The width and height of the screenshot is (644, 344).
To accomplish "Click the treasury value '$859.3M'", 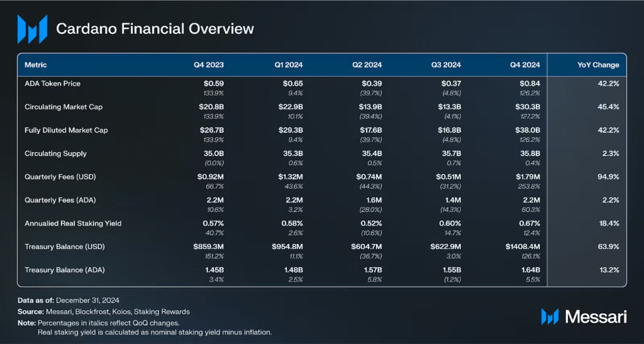I will pos(209,247).
